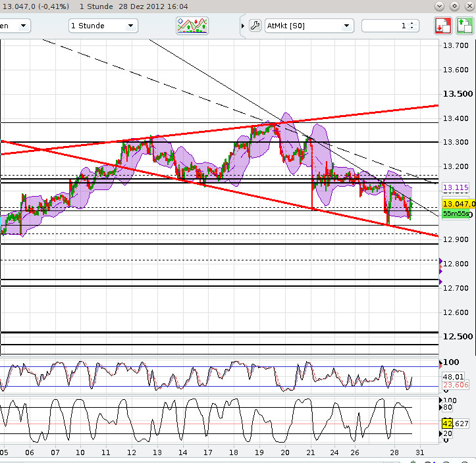The height and width of the screenshot is (463, 476).
Task: Open the chart indicators icon
Action: [x=192, y=26]
